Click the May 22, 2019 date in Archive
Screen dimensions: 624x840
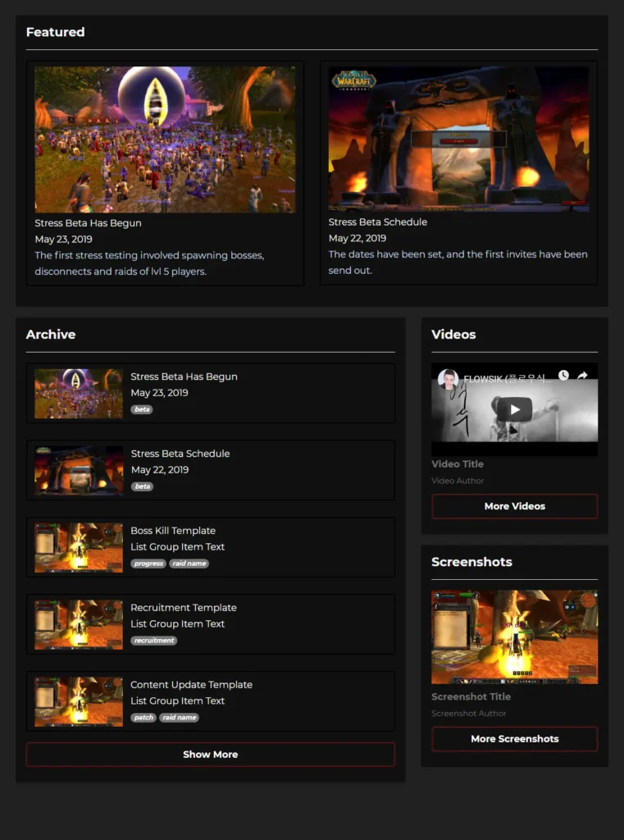click(160, 470)
